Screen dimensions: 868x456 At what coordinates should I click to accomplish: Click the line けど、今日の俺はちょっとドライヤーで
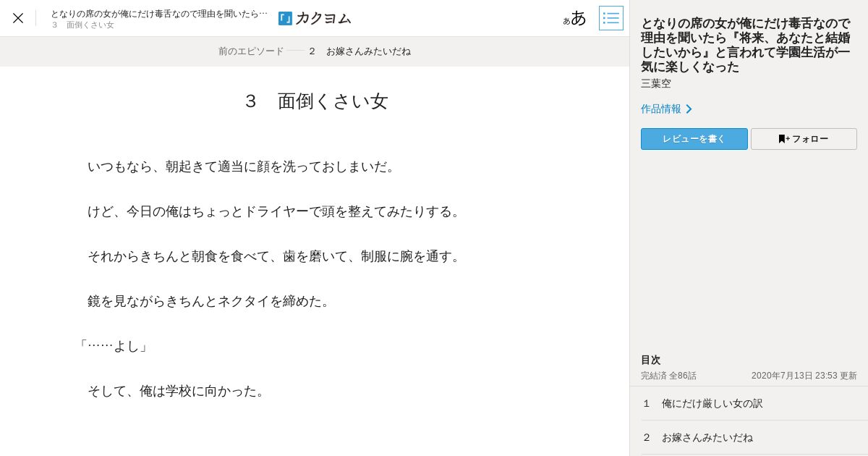click(x=276, y=211)
